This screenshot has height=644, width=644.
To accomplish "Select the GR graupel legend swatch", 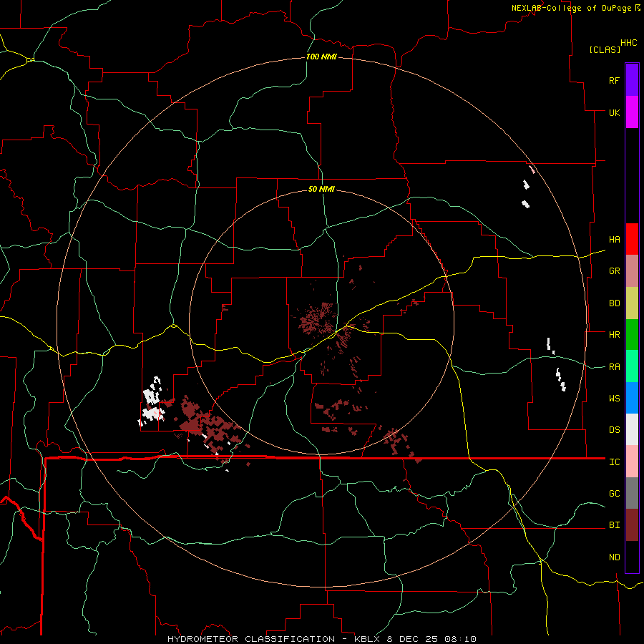I will pos(632,271).
